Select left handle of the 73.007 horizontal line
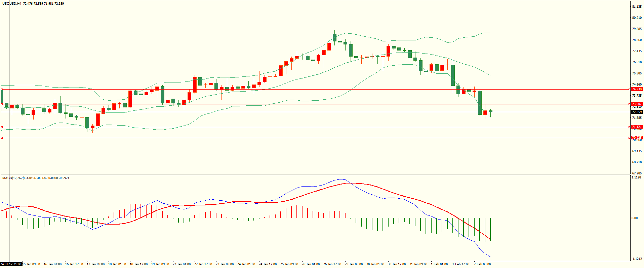Screen dimensions: 644x268 pyautogui.click(x=2, y=104)
